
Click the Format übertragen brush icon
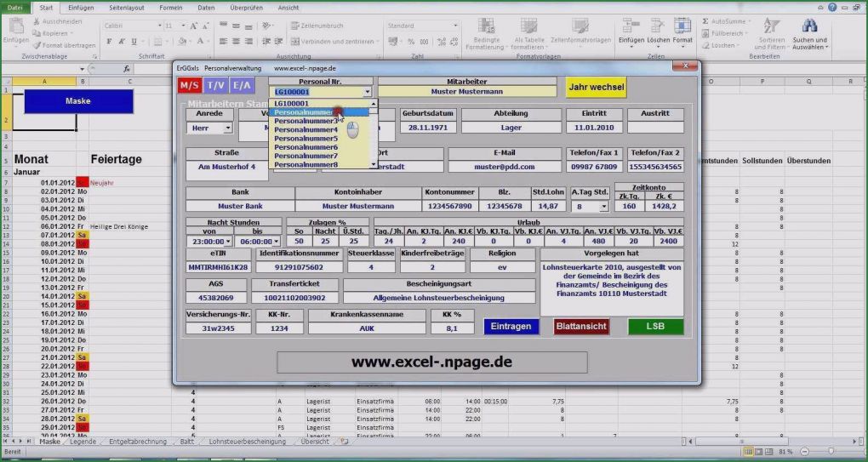coord(37,45)
